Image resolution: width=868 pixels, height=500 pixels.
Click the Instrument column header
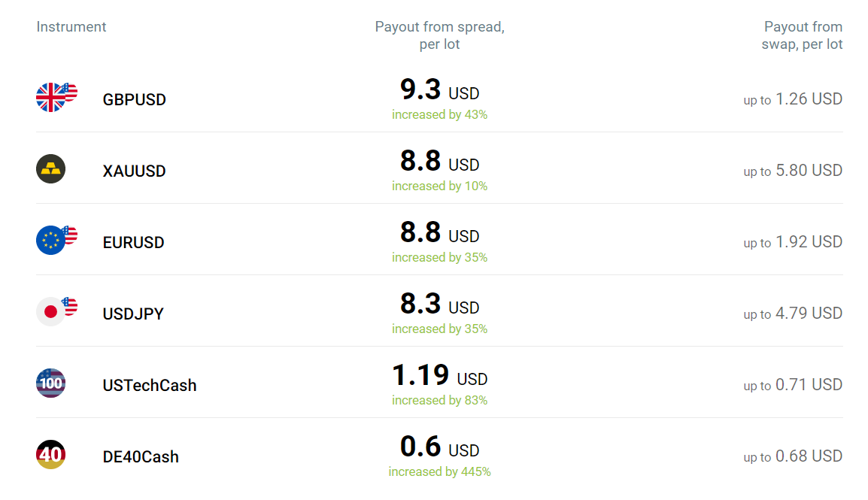pos(71,26)
